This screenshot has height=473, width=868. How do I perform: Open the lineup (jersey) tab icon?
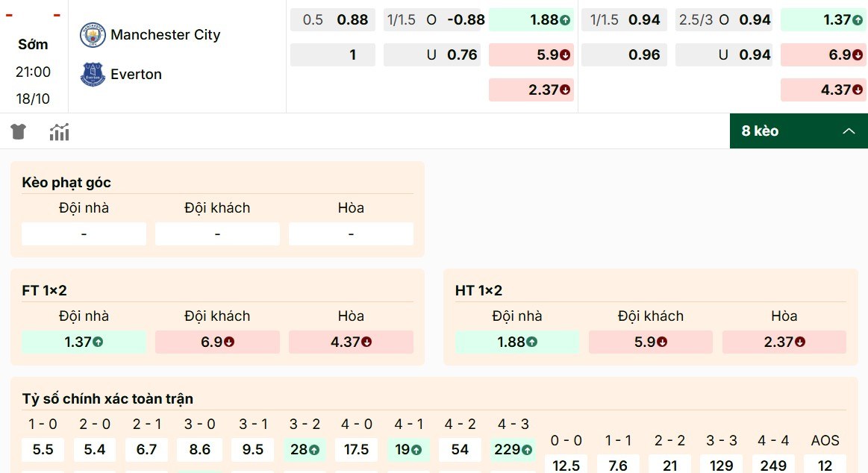pos(18,131)
